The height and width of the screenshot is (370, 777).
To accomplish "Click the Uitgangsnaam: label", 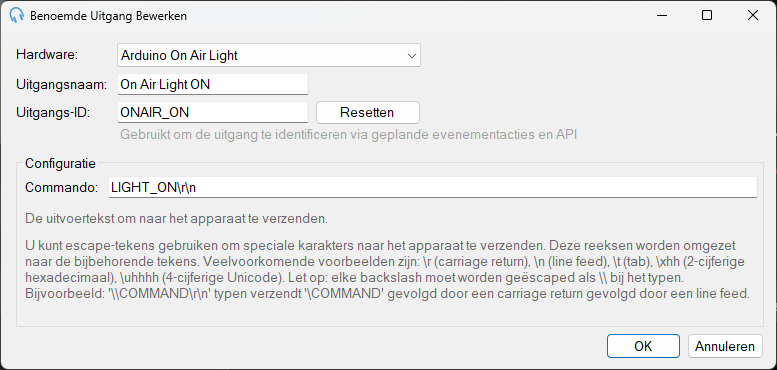I will pyautogui.click(x=61, y=84).
